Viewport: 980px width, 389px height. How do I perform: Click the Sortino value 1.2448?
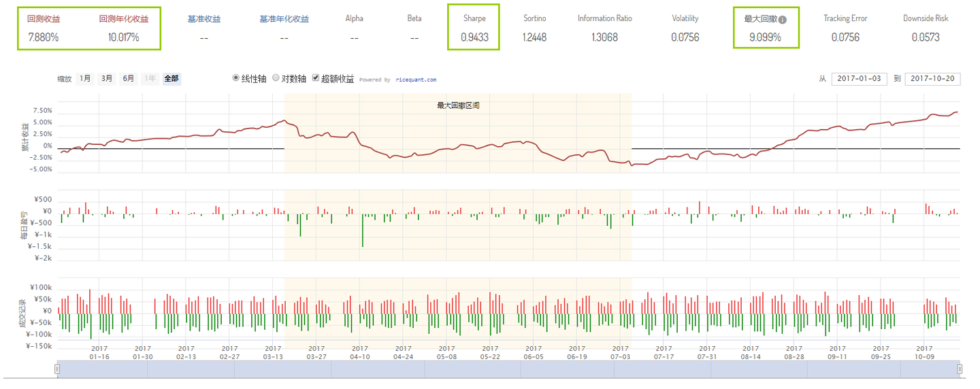(x=534, y=37)
